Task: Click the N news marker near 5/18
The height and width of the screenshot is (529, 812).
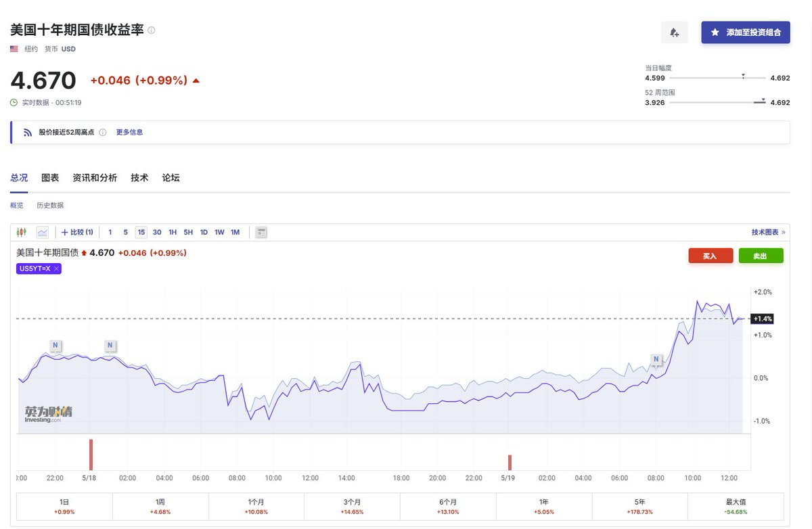Action: pos(110,346)
